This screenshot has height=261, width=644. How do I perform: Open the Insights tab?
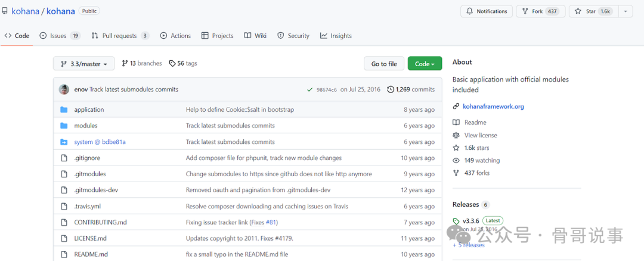point(336,36)
